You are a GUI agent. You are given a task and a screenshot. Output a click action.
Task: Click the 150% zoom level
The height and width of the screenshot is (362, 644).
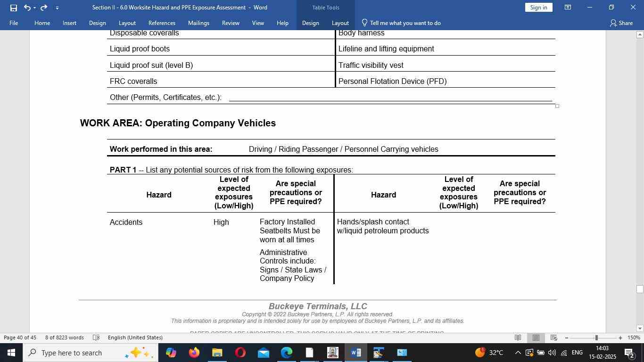pos(634,337)
